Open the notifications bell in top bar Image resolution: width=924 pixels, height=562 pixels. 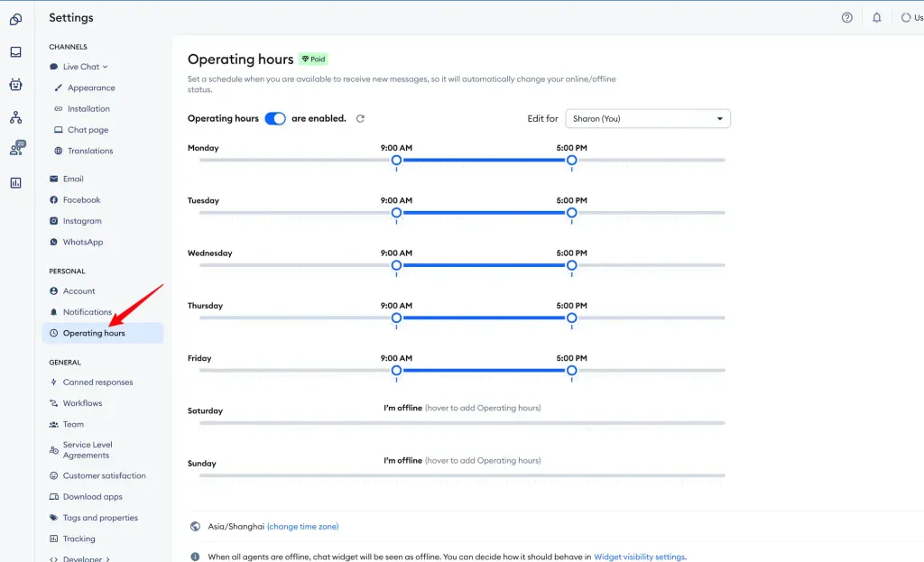pos(877,18)
